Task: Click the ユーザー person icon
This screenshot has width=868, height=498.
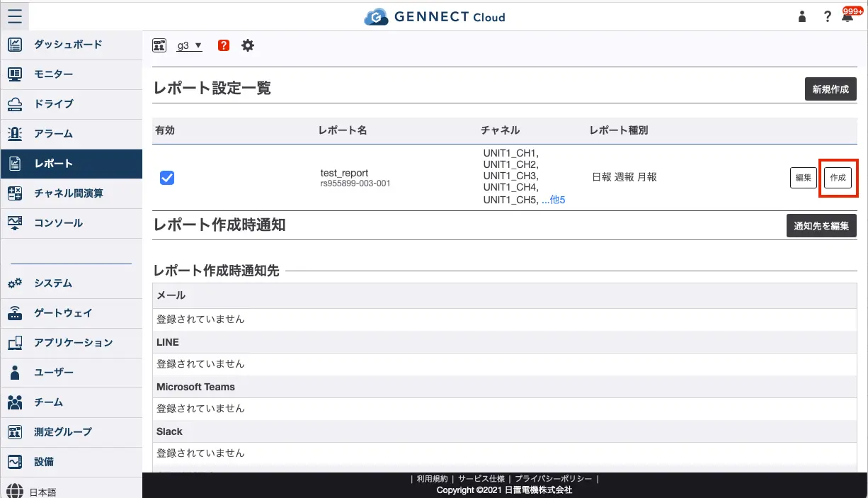Action: (15, 373)
